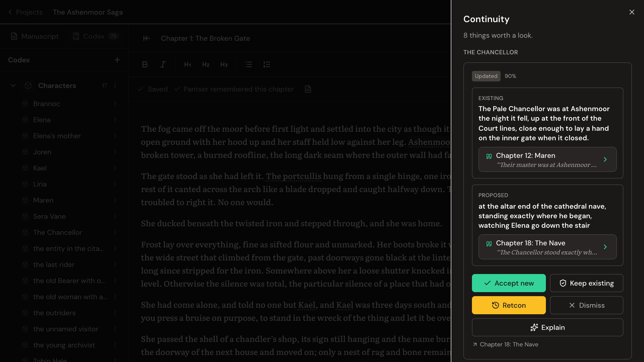Image resolution: width=644 pixels, height=362 pixels.
Task: Open Chapter 18: The Nave link
Action: coord(506,344)
